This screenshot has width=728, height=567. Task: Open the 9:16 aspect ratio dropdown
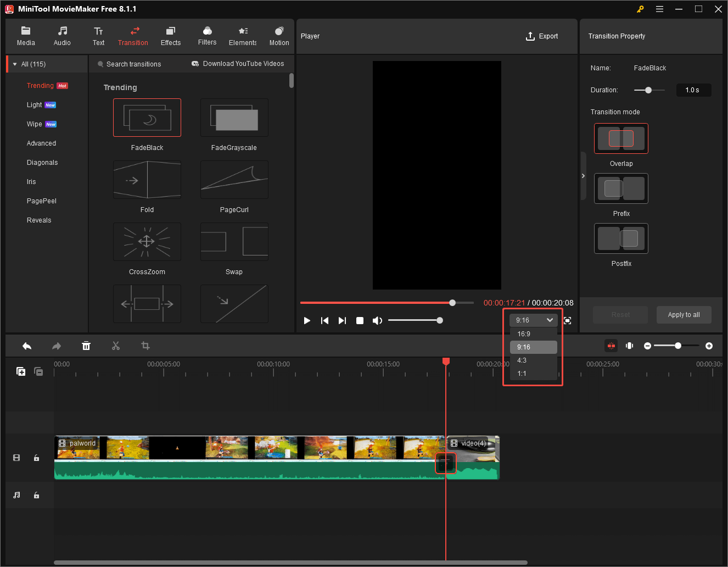(533, 320)
